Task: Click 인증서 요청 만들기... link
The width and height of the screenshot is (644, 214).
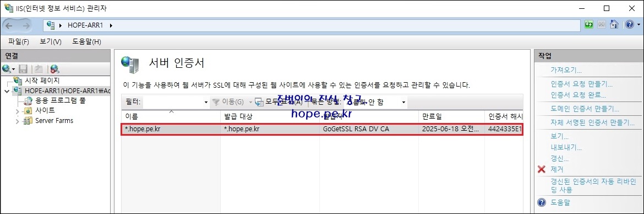Action: [582, 84]
